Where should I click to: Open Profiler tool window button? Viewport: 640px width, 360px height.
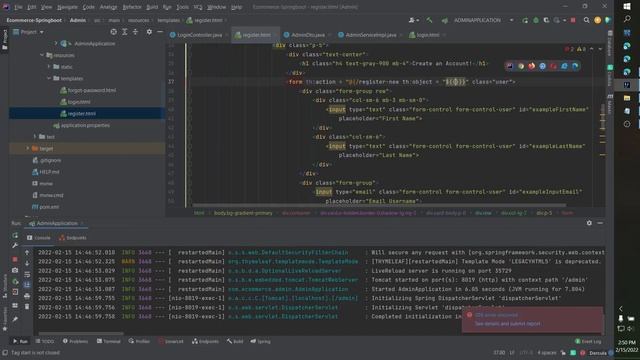139,341
